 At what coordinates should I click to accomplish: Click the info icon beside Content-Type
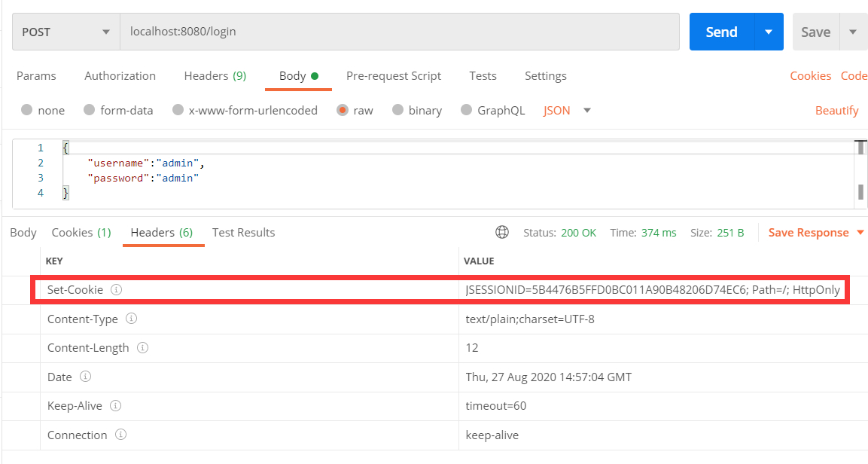[131, 319]
